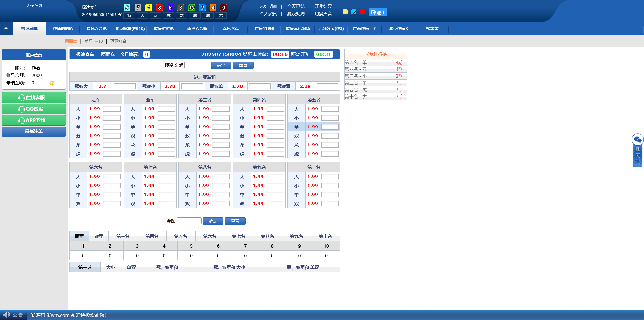The image size is (644, 320).
Task: Switch to the 快速时时彩 tab
Action: pos(63,29)
